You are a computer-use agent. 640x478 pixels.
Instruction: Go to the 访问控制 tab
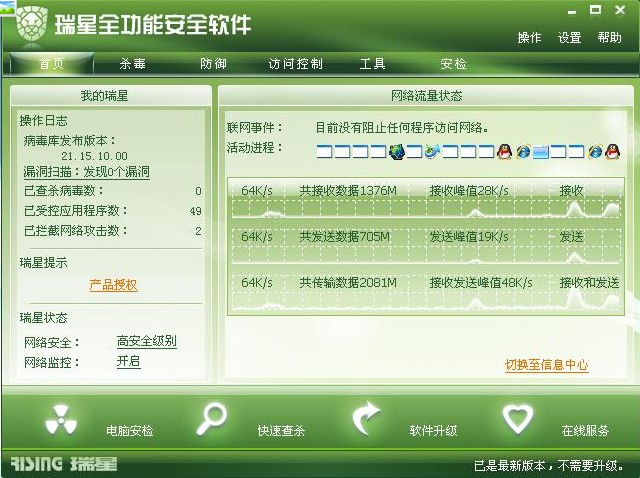pos(296,64)
